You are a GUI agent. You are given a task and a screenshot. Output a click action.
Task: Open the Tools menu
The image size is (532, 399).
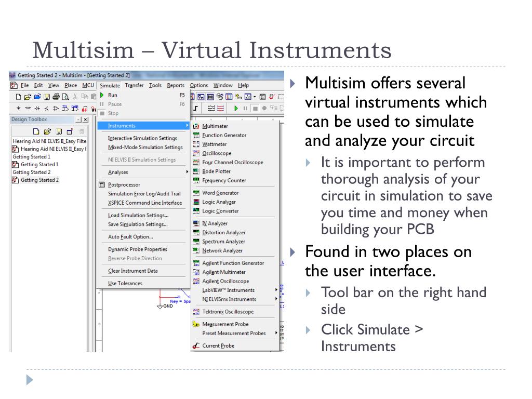tap(155, 86)
